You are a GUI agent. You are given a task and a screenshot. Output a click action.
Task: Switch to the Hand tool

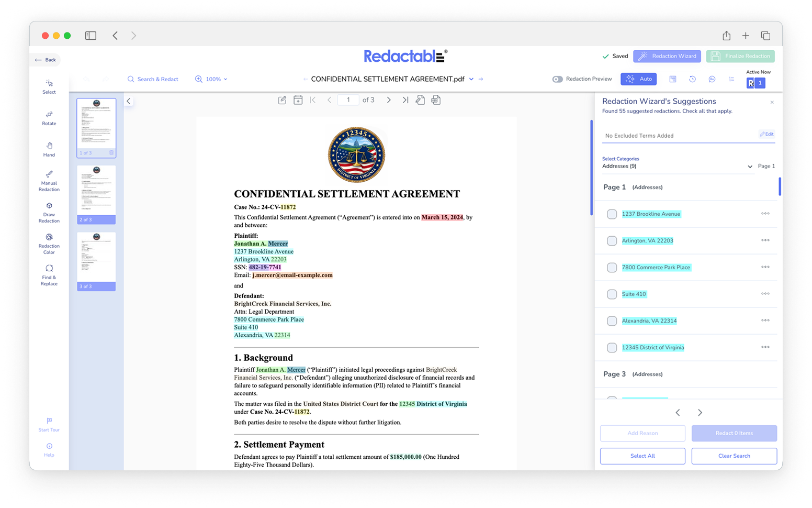pos(49,149)
